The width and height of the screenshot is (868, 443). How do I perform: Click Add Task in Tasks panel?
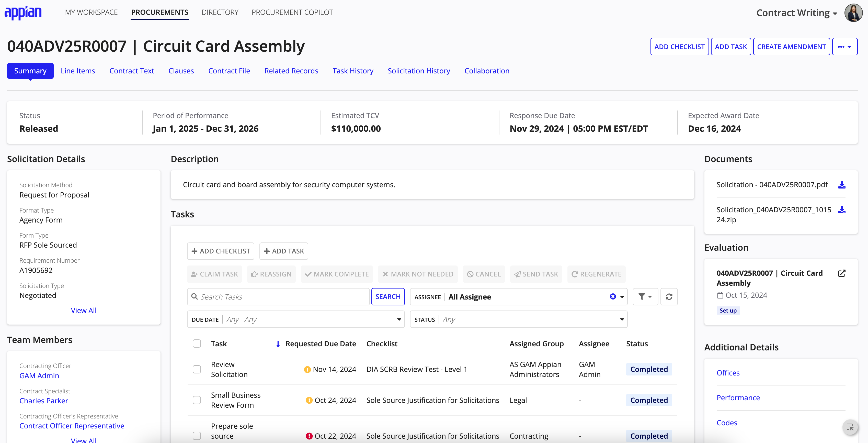tap(284, 251)
